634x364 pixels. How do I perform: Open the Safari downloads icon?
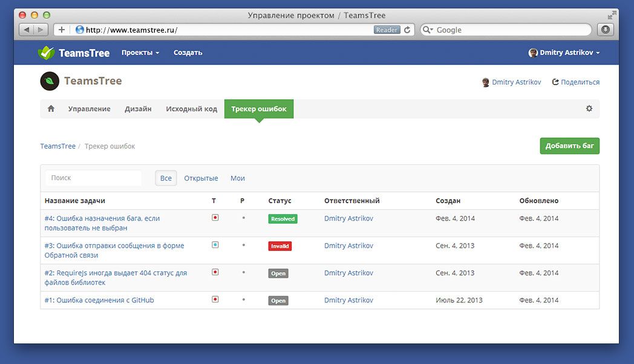click(605, 30)
